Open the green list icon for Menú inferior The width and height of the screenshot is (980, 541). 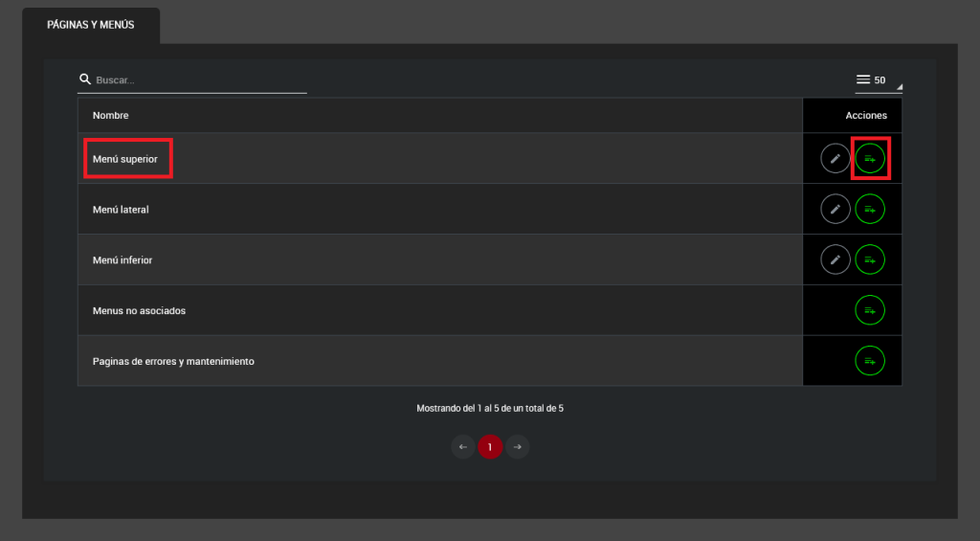coord(870,259)
